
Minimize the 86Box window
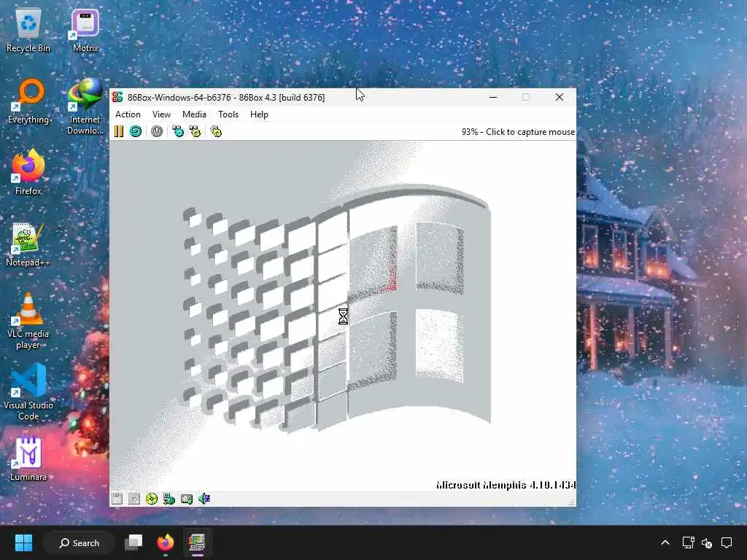click(x=493, y=97)
